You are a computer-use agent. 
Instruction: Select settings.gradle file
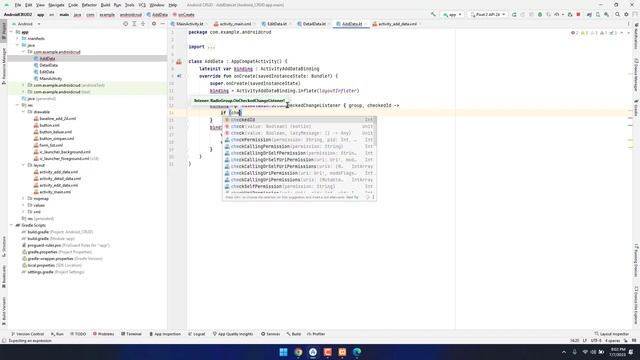pos(40,272)
